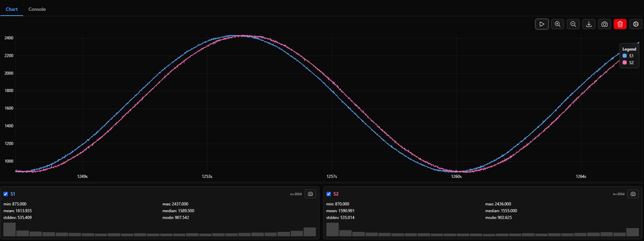The image size is (644, 241).
Task: Zoom out of the chart
Action: pyautogui.click(x=574, y=24)
